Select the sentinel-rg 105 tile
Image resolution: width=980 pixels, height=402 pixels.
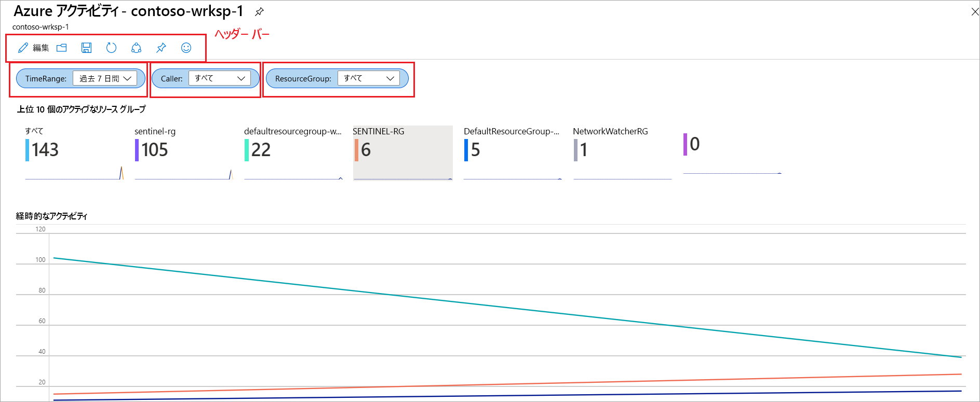coord(184,153)
